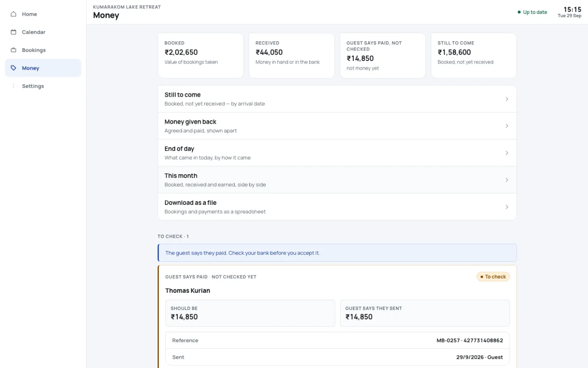
Task: Click the Money tag icon
Action: [13, 68]
